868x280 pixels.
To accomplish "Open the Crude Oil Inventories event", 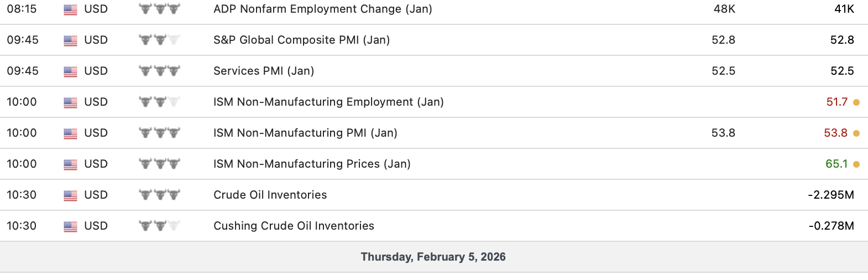I will pos(270,195).
